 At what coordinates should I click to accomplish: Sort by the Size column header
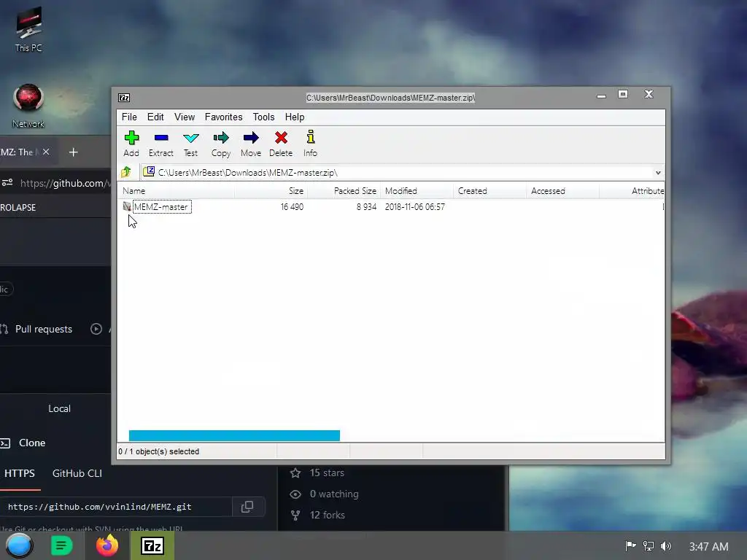point(271,191)
